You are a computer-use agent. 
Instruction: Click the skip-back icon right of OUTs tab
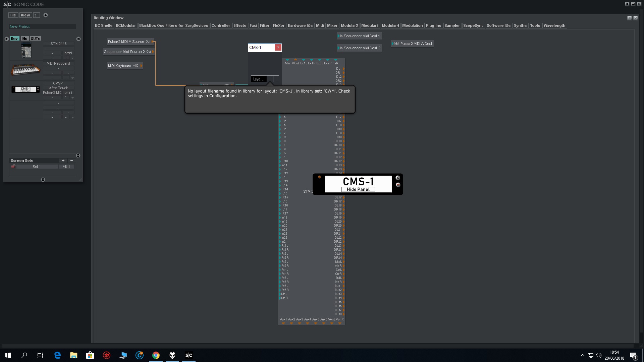(x=78, y=39)
